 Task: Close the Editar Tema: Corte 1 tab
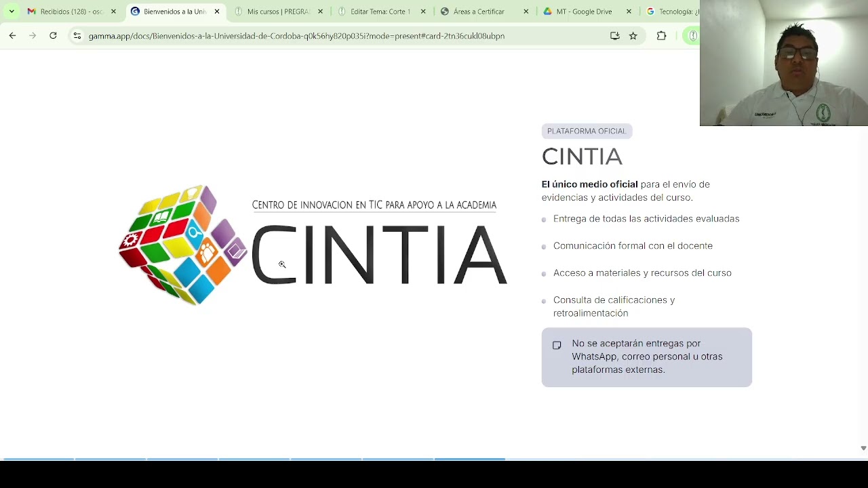coord(423,12)
